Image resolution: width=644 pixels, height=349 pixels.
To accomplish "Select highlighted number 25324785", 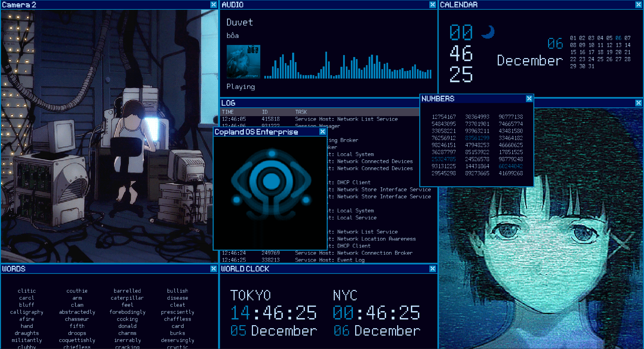I will pyautogui.click(x=443, y=159).
